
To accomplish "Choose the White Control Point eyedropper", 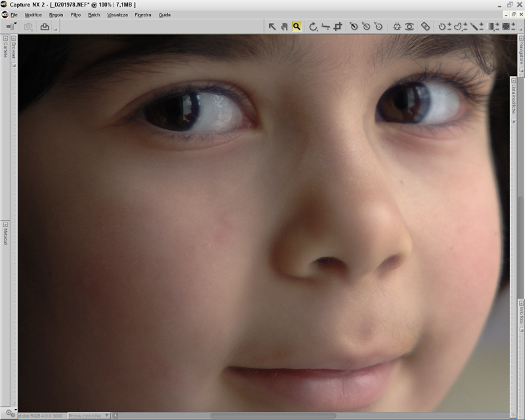I will pyautogui.click(x=379, y=26).
